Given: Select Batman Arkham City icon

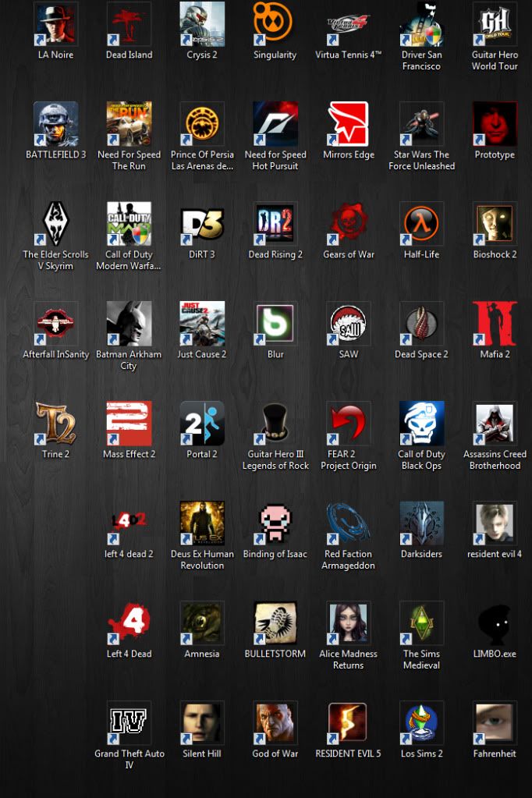Looking at the screenshot, I should click(x=129, y=323).
